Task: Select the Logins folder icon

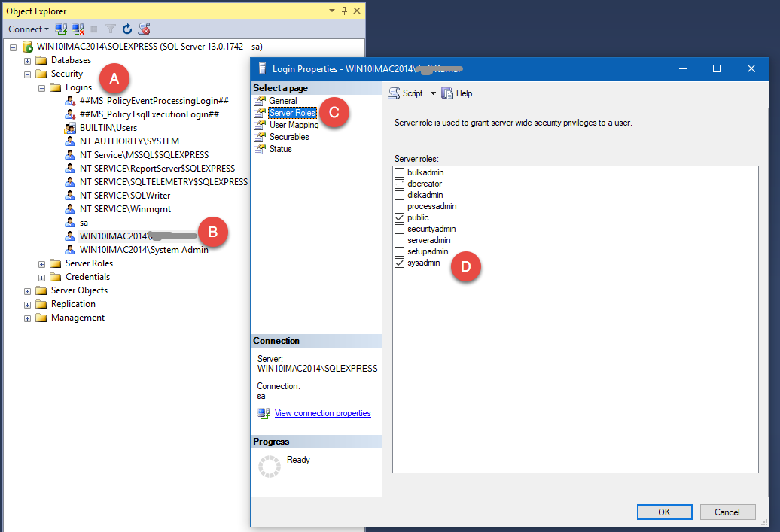Action: click(56, 87)
